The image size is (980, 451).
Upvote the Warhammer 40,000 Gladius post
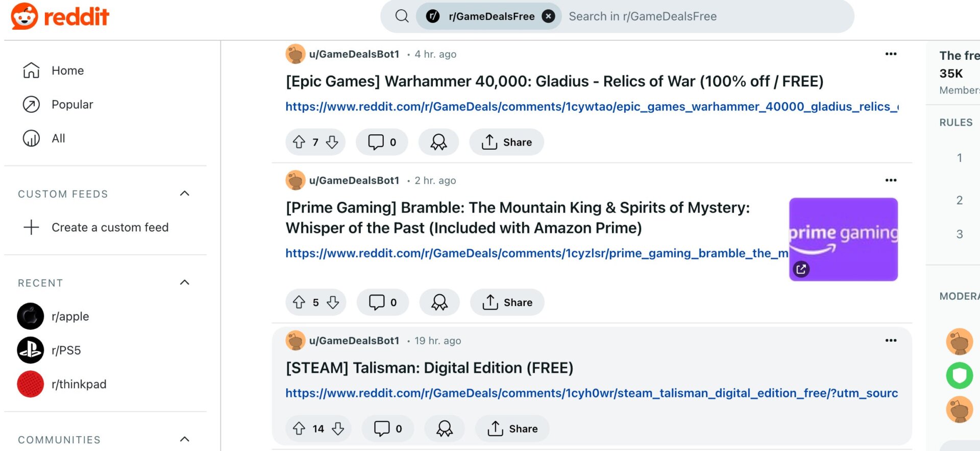(x=299, y=142)
